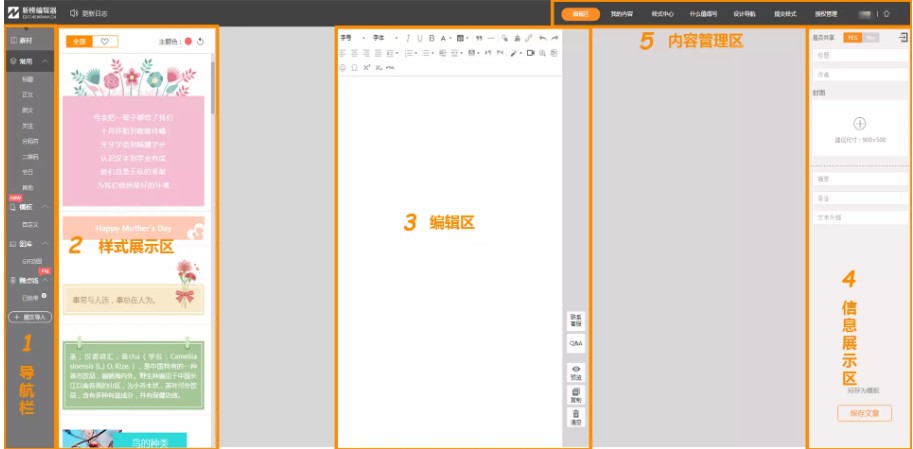
Task: Open 样式中心 in top navigation
Action: click(x=662, y=13)
